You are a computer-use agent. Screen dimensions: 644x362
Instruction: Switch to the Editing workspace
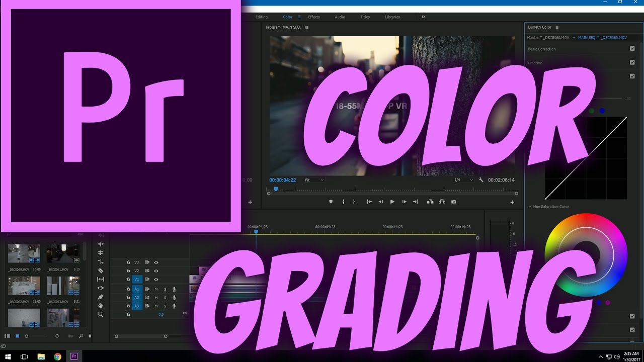pyautogui.click(x=262, y=17)
